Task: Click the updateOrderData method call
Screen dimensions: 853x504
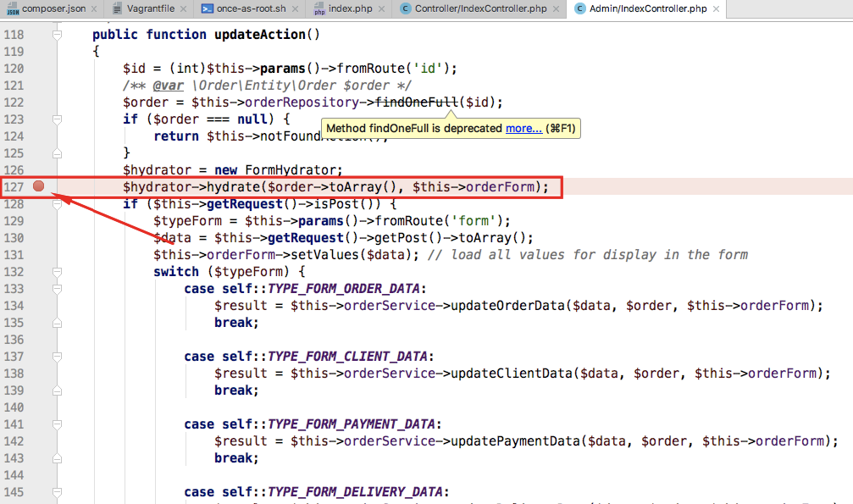Action: [507, 305]
